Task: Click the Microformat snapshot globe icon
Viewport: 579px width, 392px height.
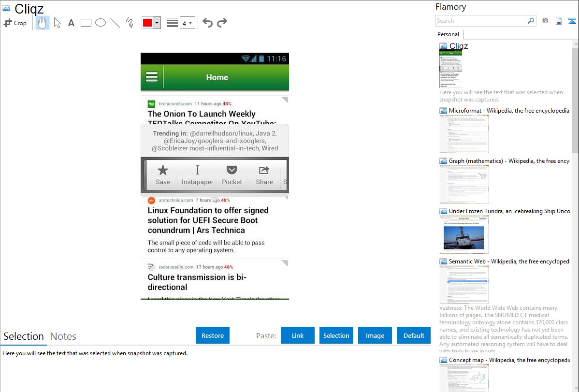Action: point(443,111)
